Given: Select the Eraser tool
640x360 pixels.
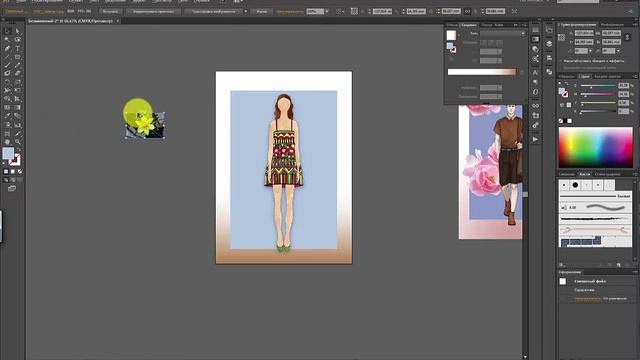Looking at the screenshot, I should pos(18,73).
